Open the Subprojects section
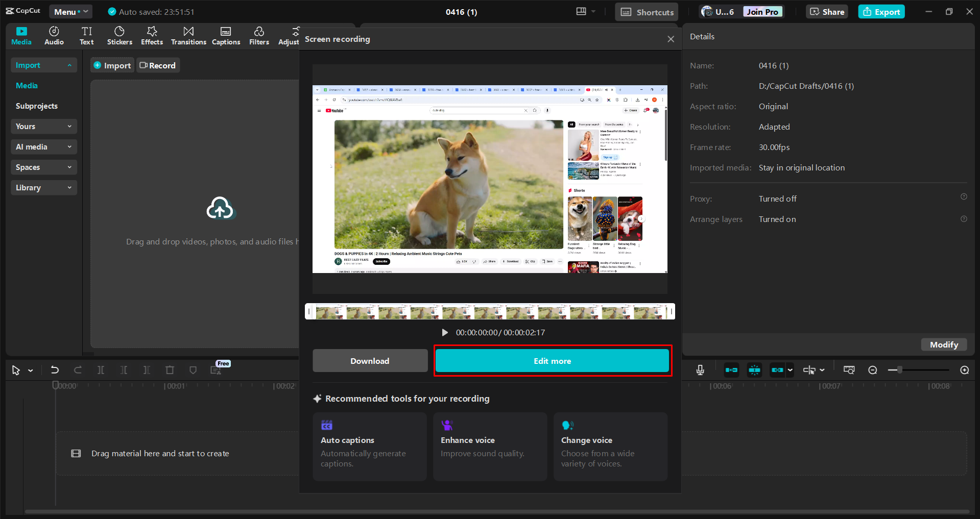Screen dimensions: 980x519 coord(36,106)
